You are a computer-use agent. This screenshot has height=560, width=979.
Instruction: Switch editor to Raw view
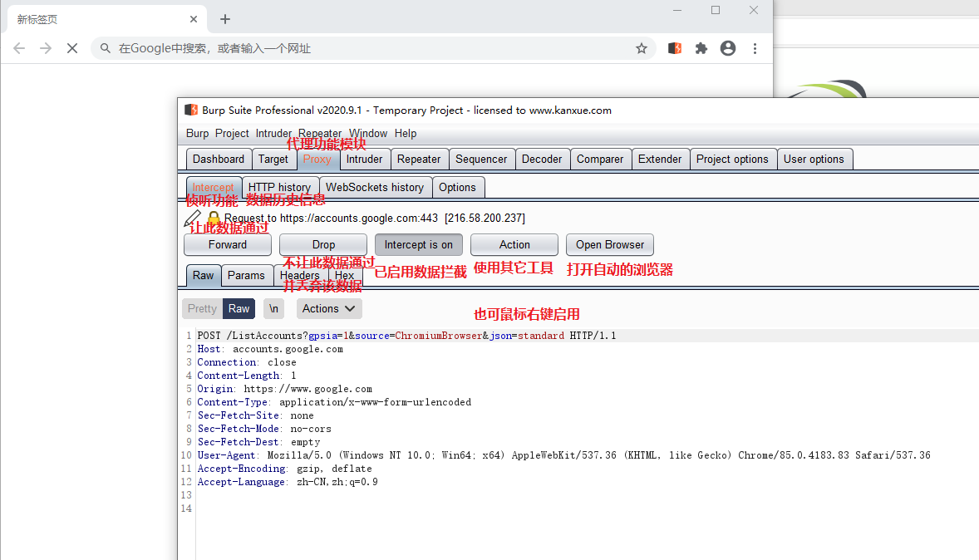[x=239, y=308]
